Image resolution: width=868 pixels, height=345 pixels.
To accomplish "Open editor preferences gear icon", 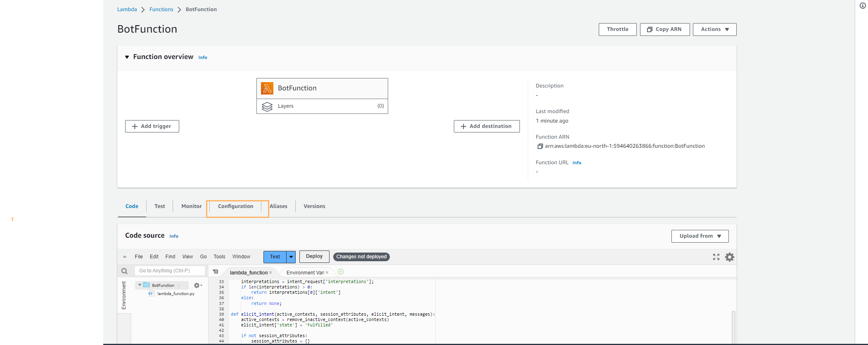I will [730, 257].
